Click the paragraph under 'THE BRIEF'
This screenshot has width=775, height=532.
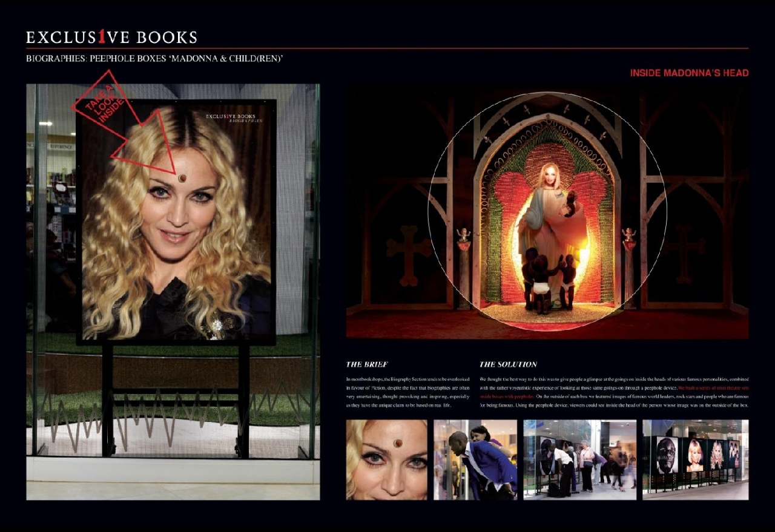tap(407, 392)
